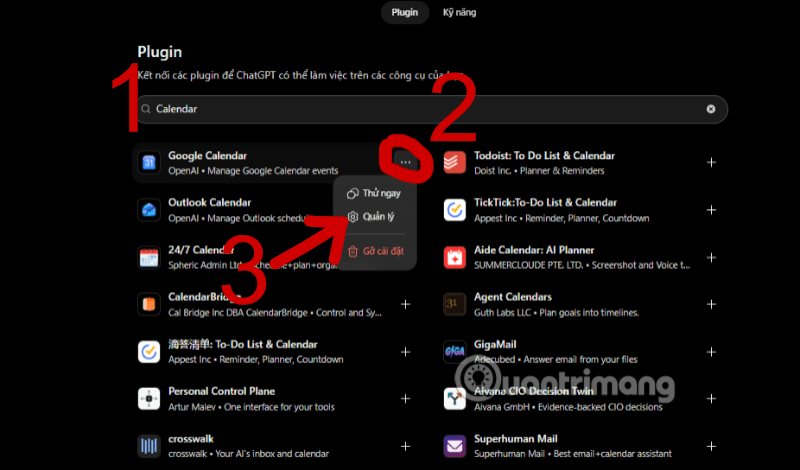800x470 pixels.
Task: Open the Outlook Calendar plugin title
Action: pos(210,203)
